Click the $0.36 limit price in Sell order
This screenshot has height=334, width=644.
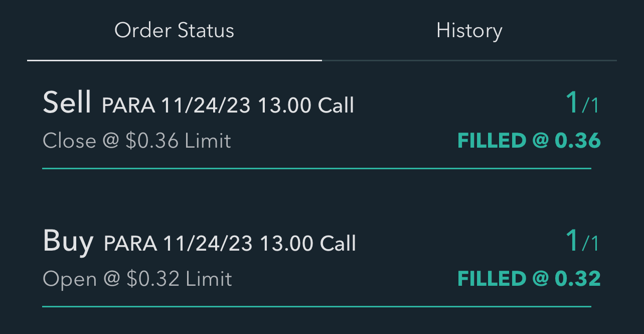[152, 141]
